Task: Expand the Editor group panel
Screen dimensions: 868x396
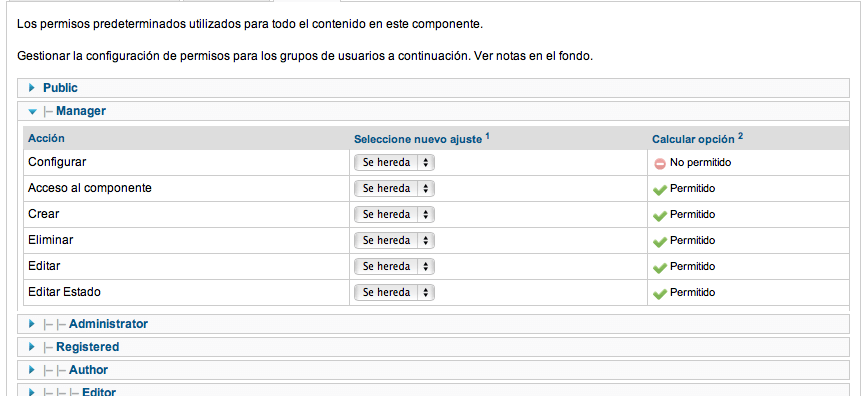Action: pos(433,390)
